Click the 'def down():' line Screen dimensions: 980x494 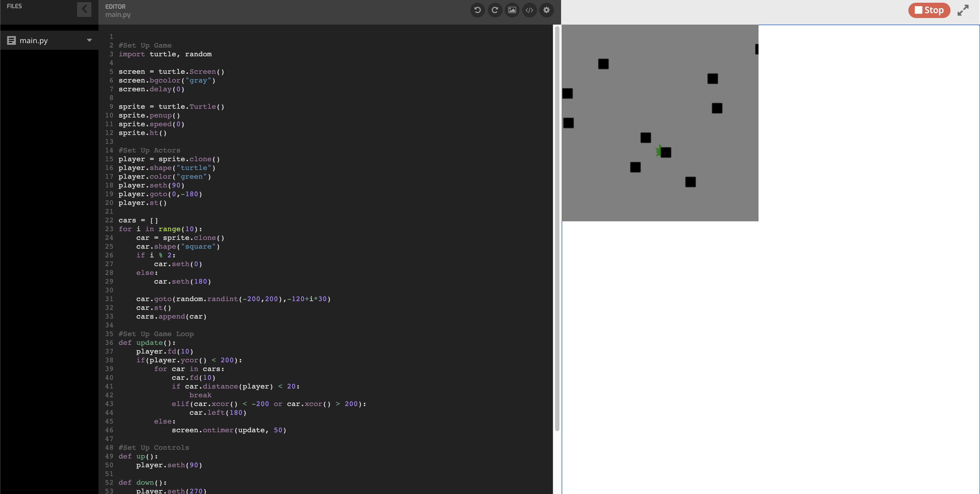click(143, 482)
